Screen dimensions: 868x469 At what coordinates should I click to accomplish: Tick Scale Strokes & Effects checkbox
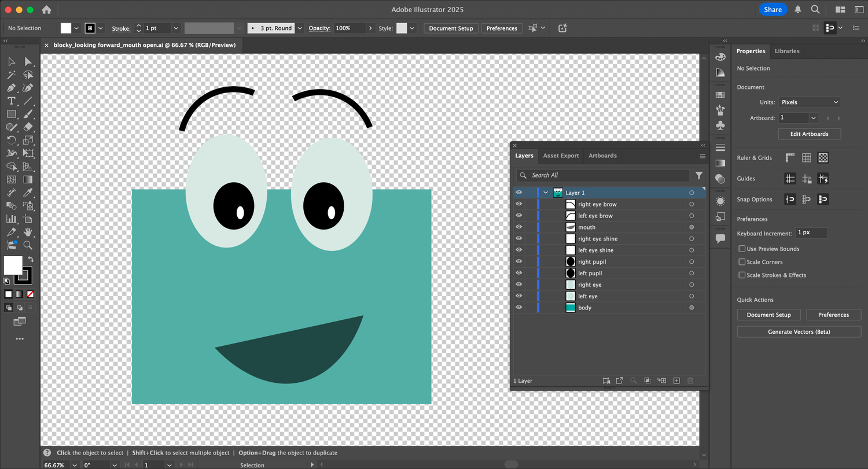coord(742,275)
